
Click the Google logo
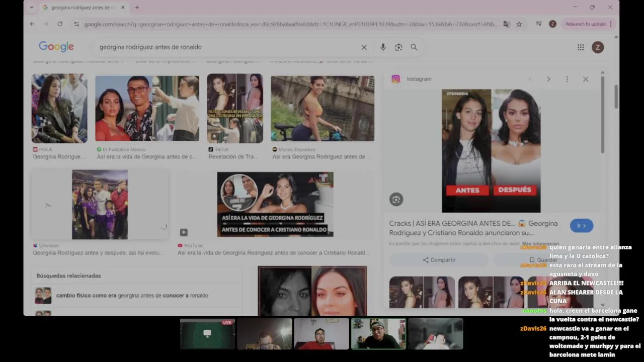56,47
